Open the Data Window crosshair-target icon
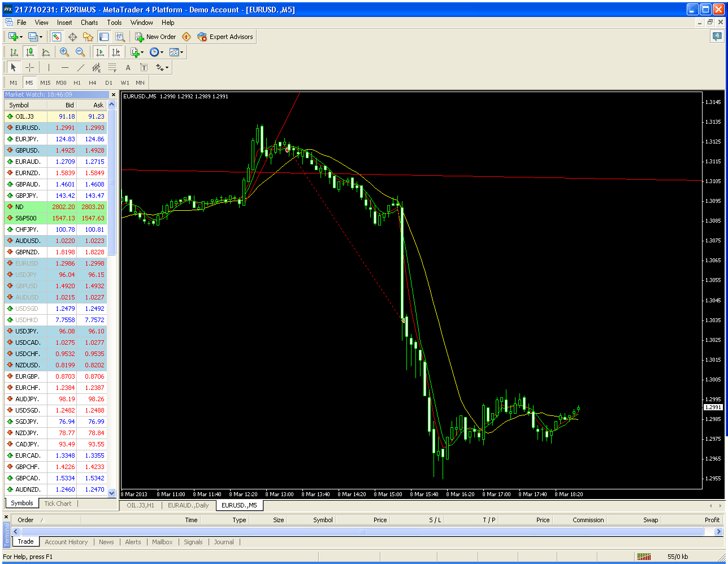The image size is (728, 564). click(x=72, y=37)
